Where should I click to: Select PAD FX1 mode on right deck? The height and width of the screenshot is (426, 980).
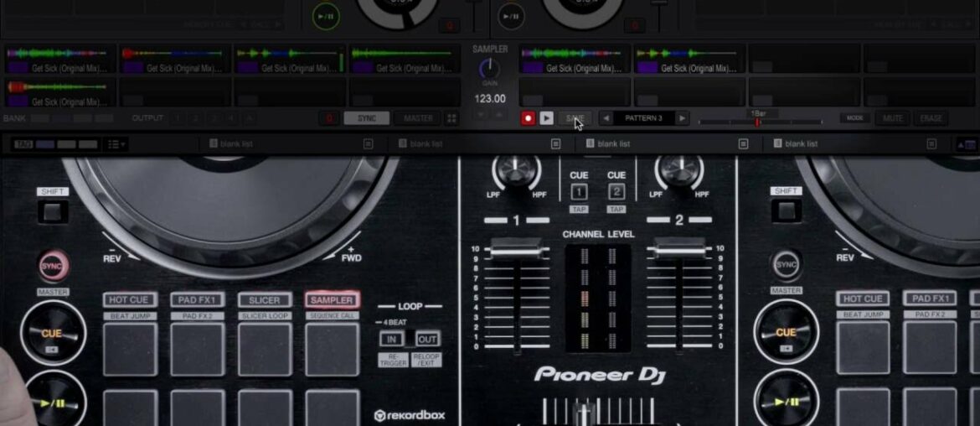(x=931, y=299)
